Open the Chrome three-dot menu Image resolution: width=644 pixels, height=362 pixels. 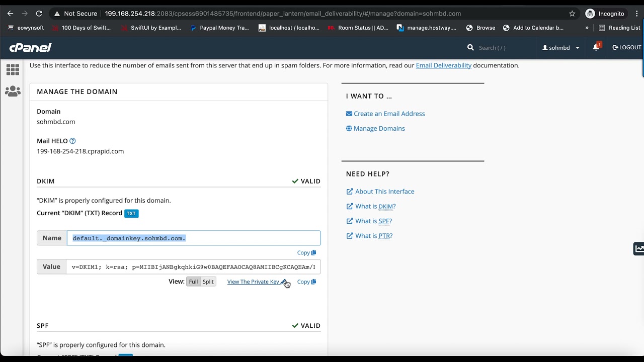pyautogui.click(x=637, y=14)
